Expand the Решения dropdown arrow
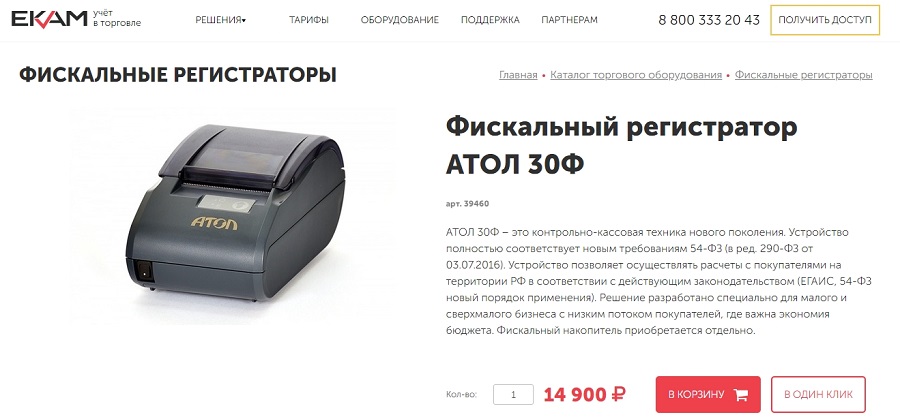This screenshot has width=900, height=417. tap(244, 21)
